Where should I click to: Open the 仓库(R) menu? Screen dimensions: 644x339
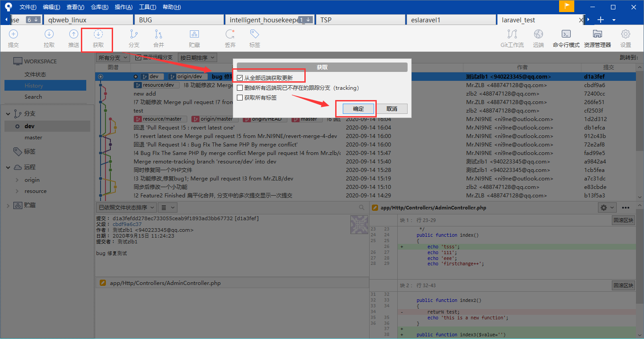(x=99, y=7)
